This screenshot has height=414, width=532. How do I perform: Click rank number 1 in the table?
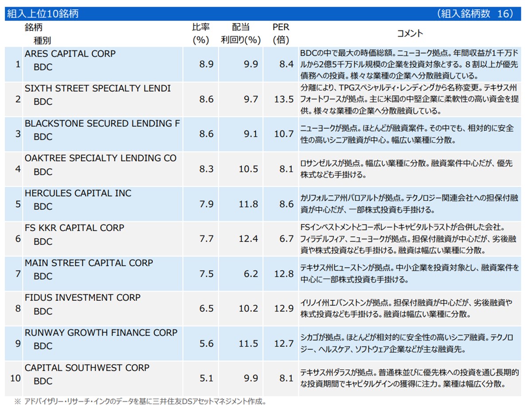pos(18,64)
